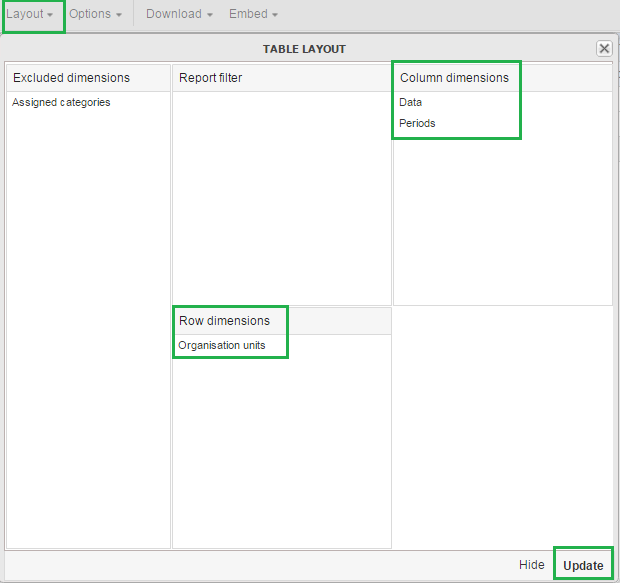
Task: Click the Periods dimension item
Action: pos(417,124)
